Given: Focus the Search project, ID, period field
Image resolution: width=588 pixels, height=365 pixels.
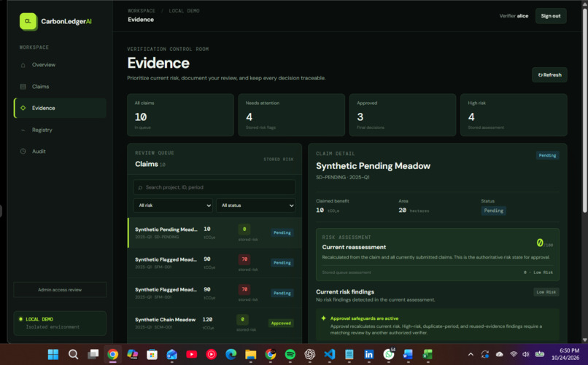Looking at the screenshot, I should tap(214, 187).
